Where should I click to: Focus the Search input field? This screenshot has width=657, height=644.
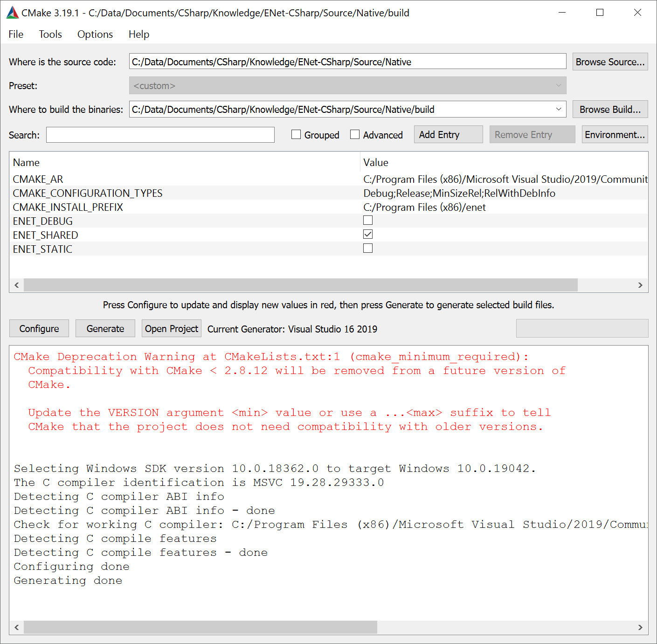(160, 135)
